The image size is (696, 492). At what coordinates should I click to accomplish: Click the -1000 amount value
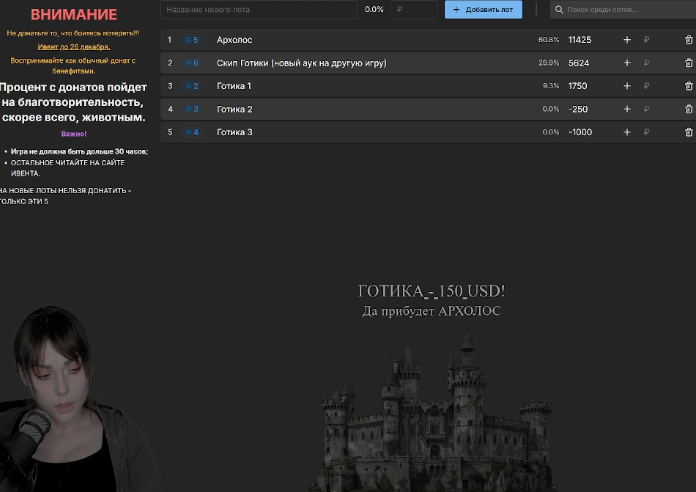(580, 132)
